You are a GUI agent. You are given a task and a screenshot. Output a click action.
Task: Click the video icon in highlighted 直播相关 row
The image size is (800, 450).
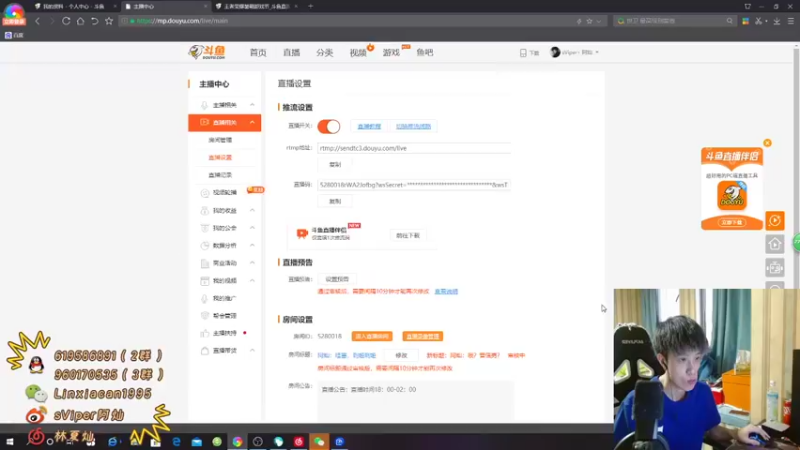205,122
